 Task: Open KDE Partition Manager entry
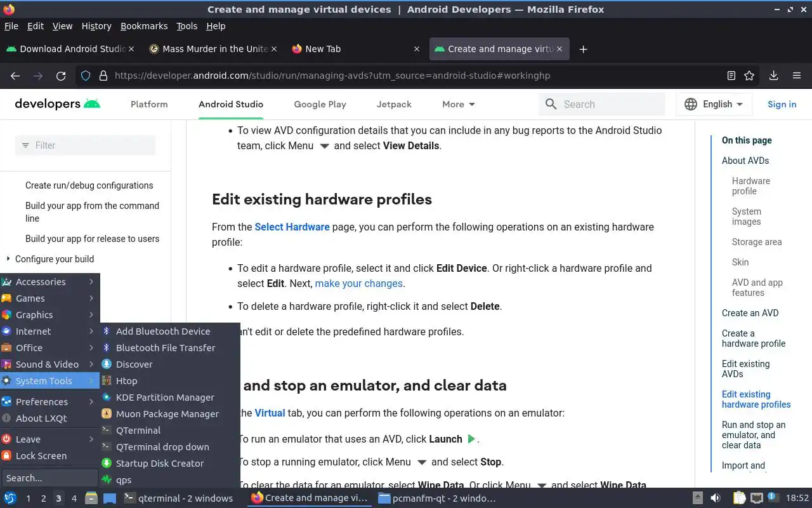click(x=170, y=398)
